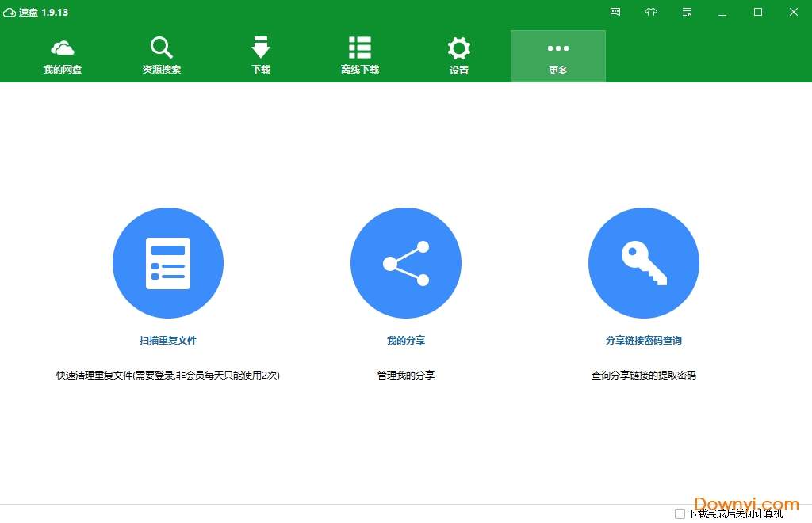The image size is (812, 523).
Task: Click the blue key password query icon
Action: coord(643,262)
